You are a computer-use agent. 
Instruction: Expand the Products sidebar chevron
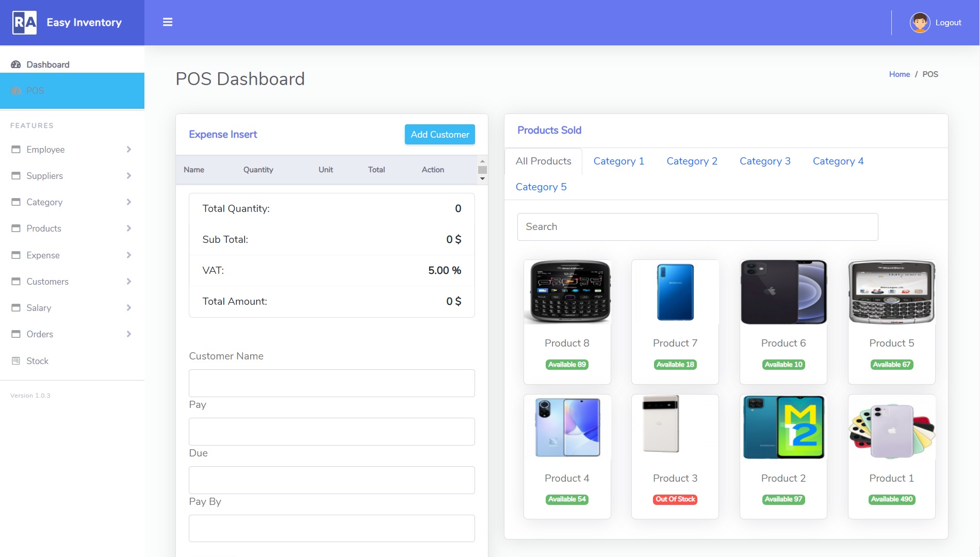[128, 228]
